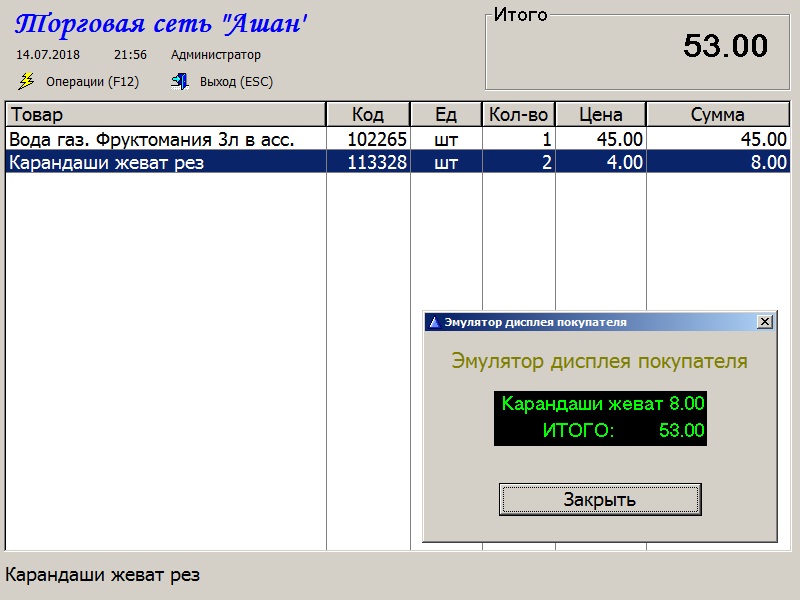Sort by Товар column header
800x600 pixels.
[x=166, y=115]
